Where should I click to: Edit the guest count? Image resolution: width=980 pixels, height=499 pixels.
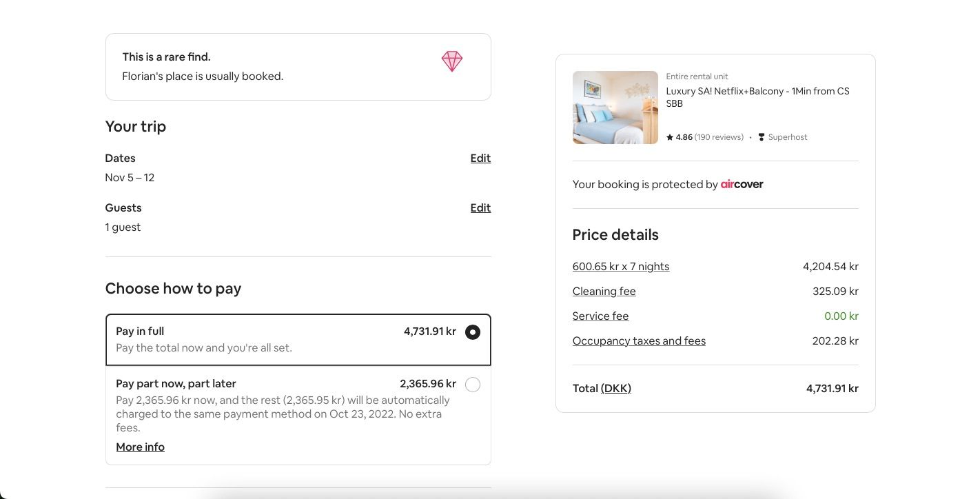pos(480,207)
